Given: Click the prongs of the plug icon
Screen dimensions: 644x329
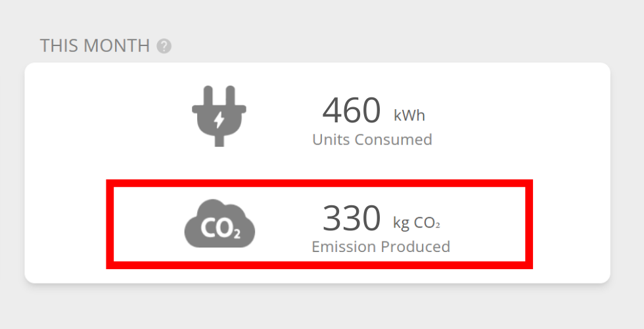Looking at the screenshot, I should [219, 96].
